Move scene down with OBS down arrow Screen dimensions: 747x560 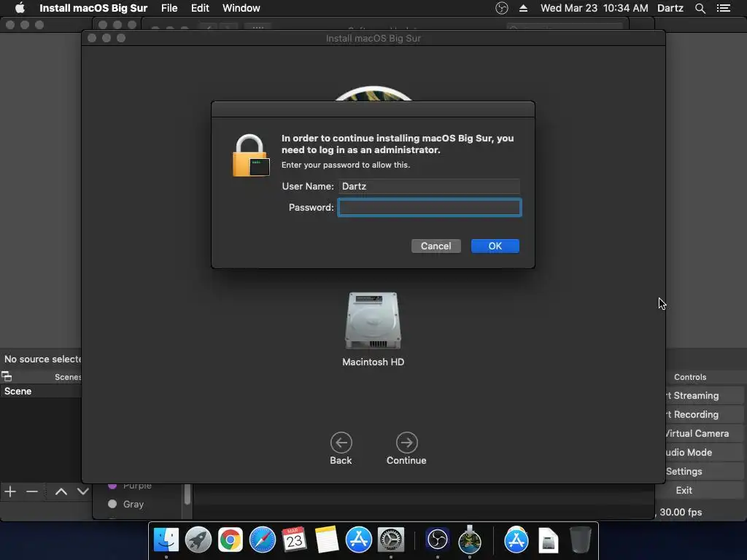point(83,491)
